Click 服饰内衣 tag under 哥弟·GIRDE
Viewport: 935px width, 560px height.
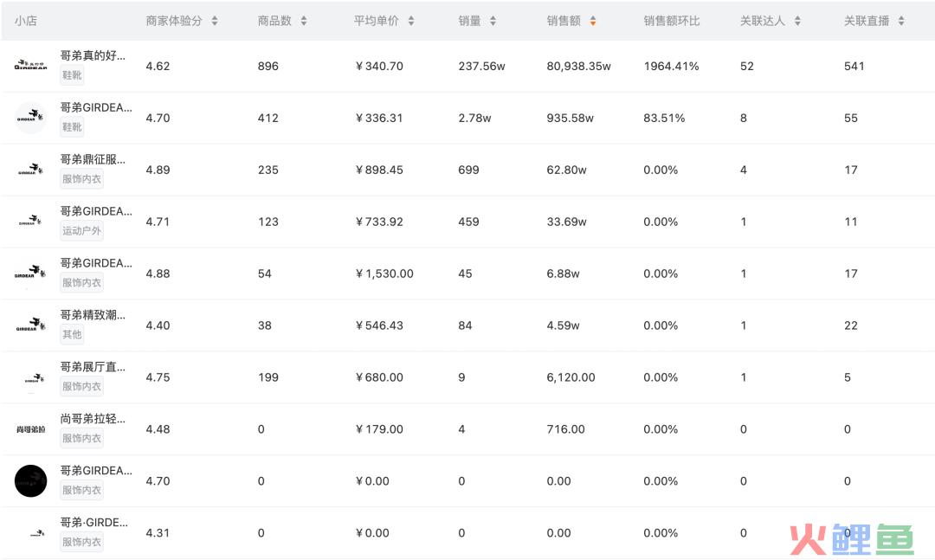tap(81, 542)
